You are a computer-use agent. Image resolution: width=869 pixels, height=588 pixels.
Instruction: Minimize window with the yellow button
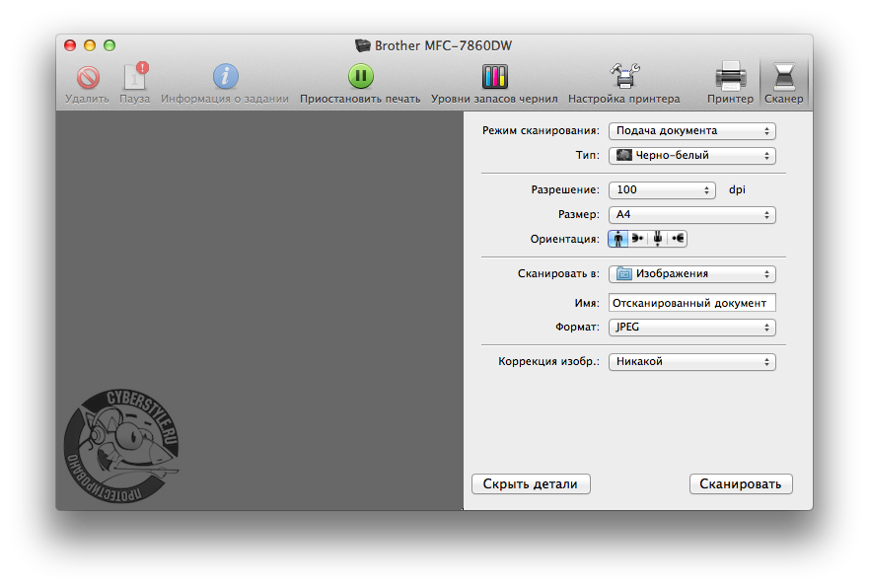[x=90, y=45]
